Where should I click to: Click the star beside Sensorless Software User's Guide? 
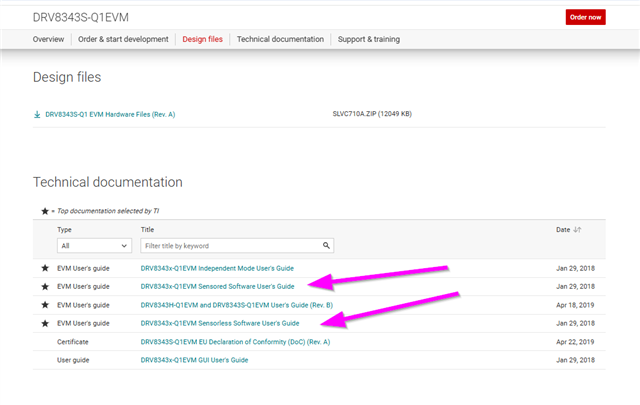point(45,323)
